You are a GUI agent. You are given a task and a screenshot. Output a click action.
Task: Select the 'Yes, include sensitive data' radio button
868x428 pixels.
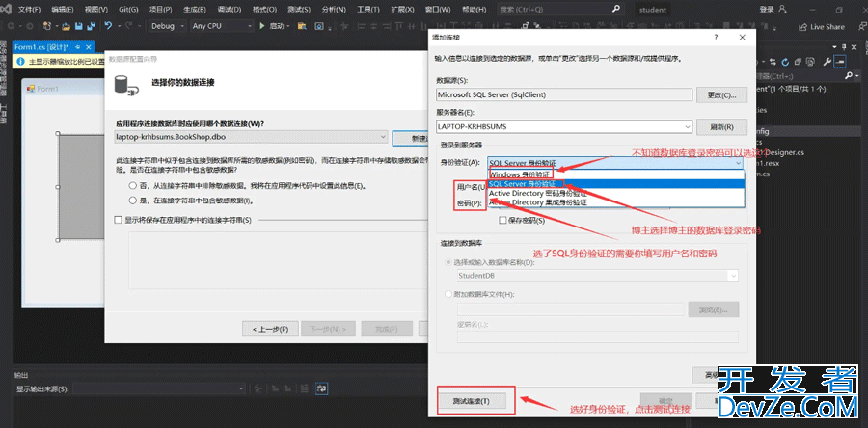coord(132,201)
